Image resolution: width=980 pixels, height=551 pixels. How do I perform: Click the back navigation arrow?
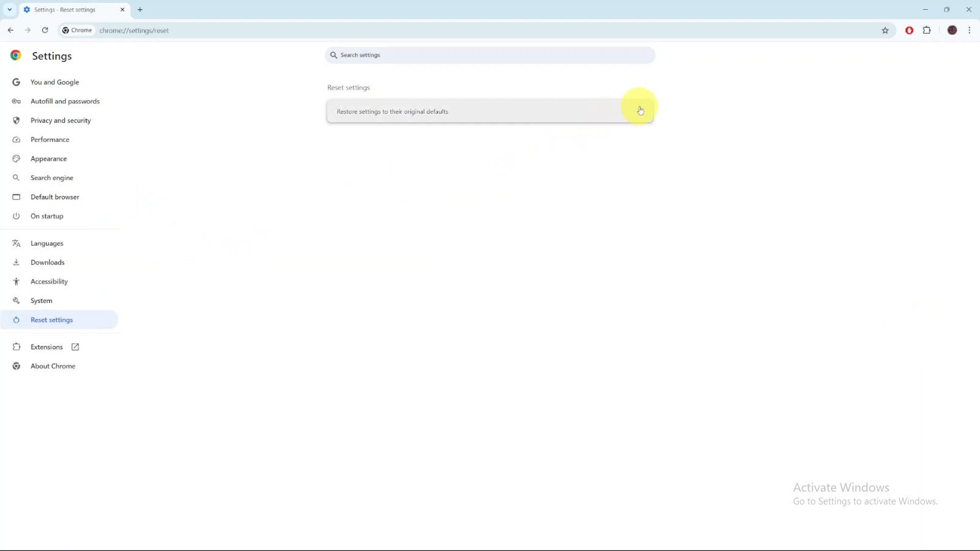tap(10, 30)
